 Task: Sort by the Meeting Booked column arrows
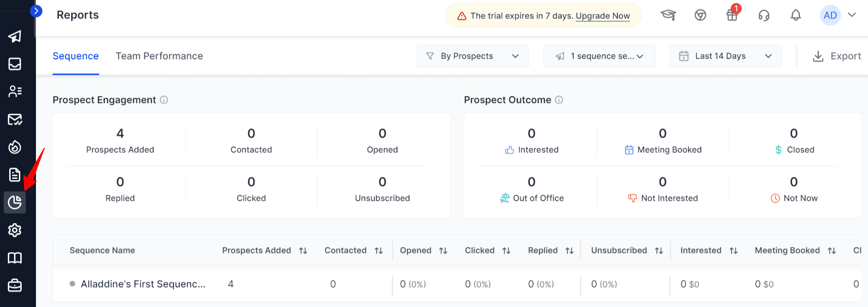pyautogui.click(x=832, y=250)
